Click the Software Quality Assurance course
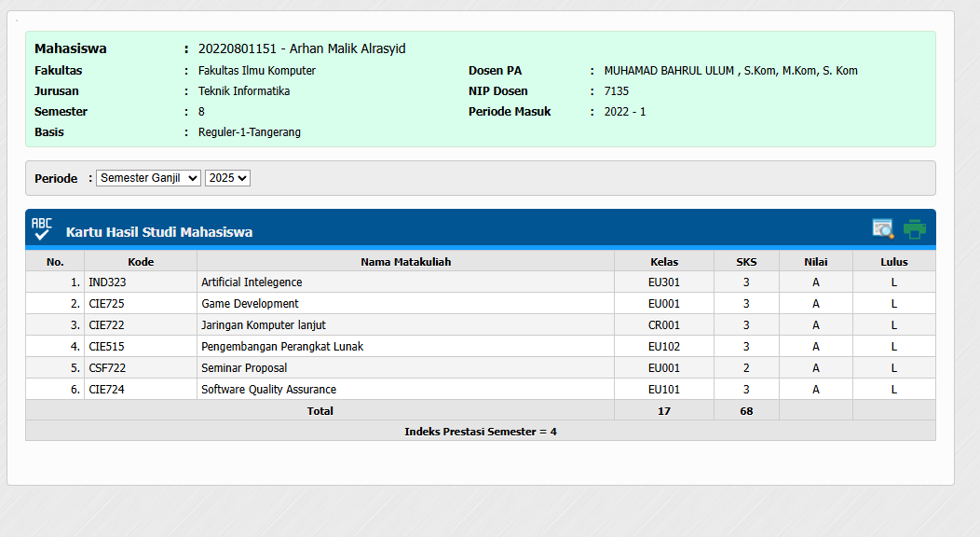This screenshot has height=537, width=980. coord(268,390)
